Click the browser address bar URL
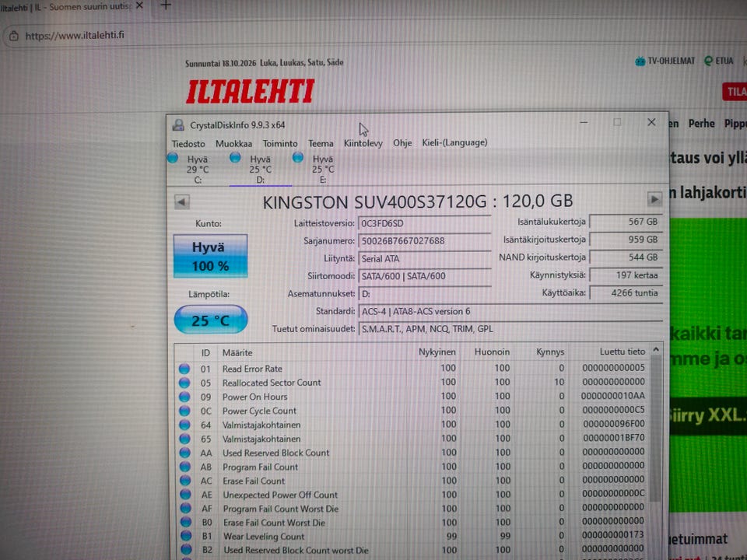The height and width of the screenshot is (560, 747). point(75,36)
